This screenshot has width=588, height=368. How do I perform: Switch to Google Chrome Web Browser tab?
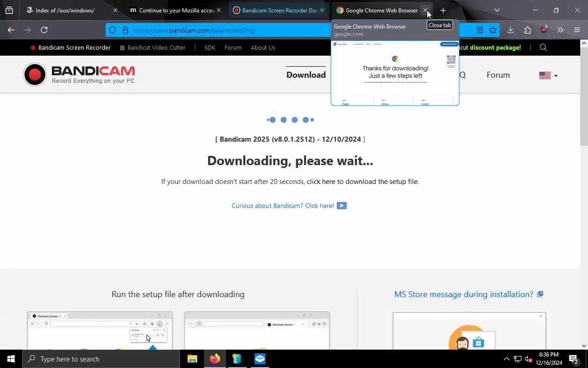[378, 10]
